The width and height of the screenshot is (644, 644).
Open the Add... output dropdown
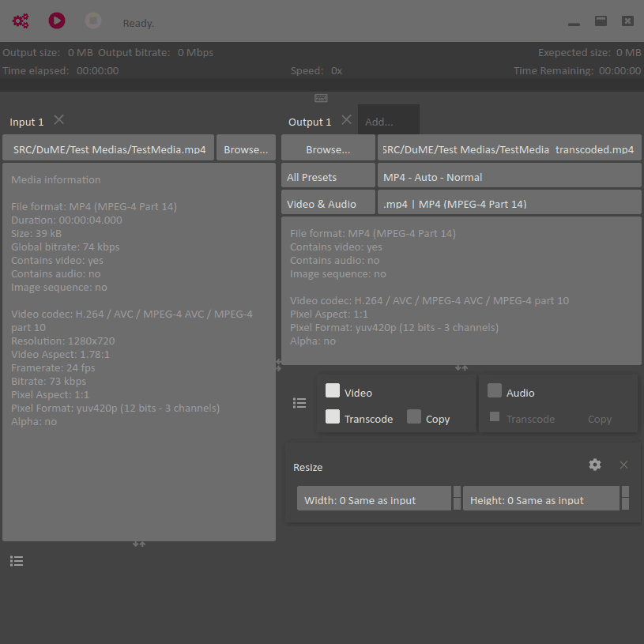pos(388,122)
